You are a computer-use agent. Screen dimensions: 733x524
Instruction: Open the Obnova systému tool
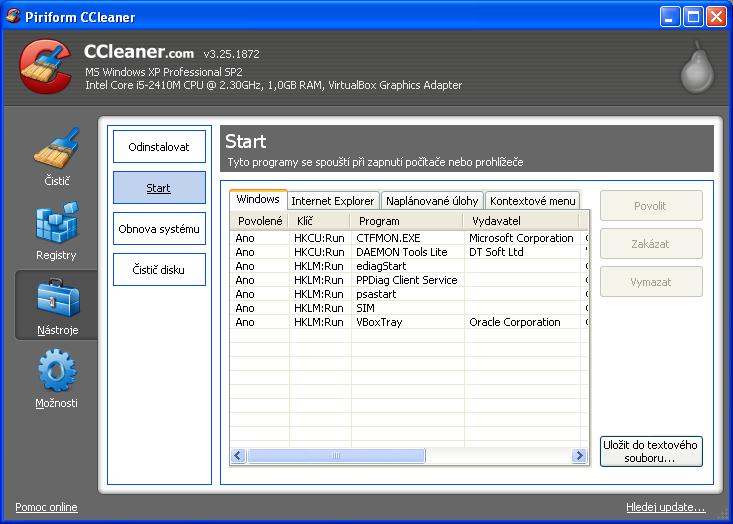click(x=159, y=229)
